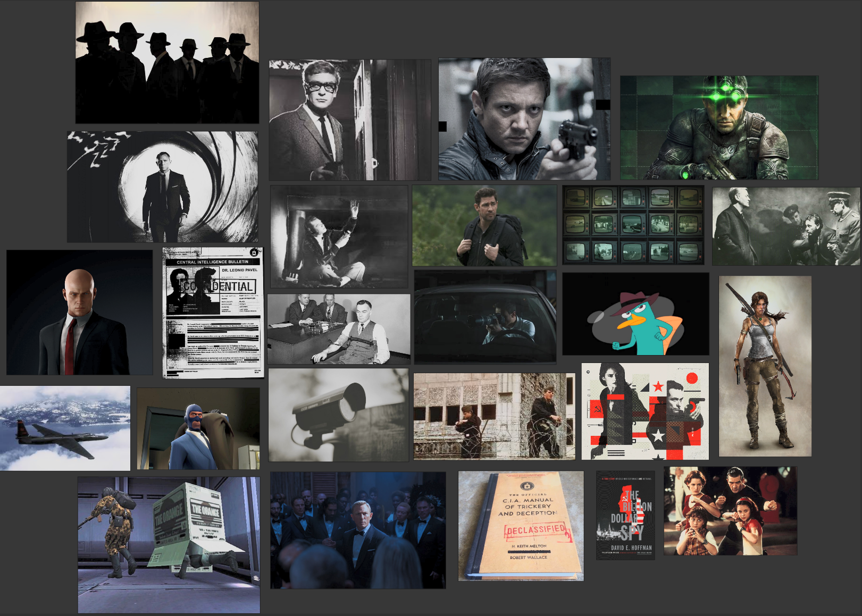Select the vintage photo with uniformed officers
Screen dimensions: 862x616
(x=786, y=226)
